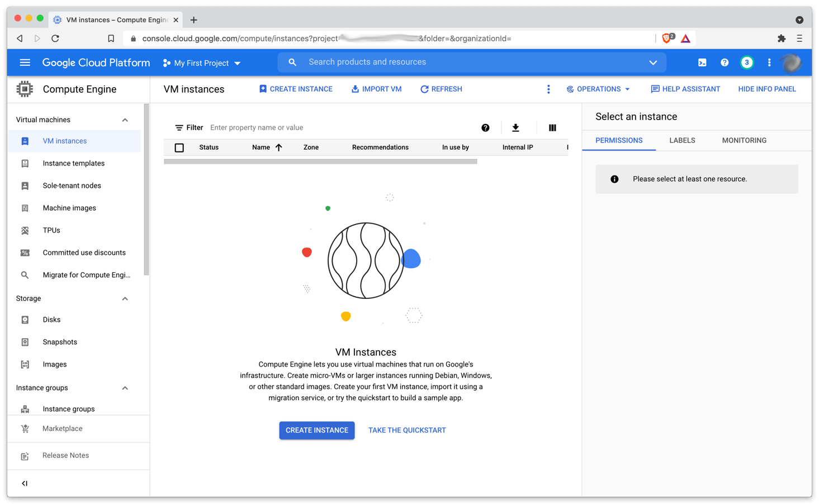The height and width of the screenshot is (504, 819).
Task: Open Marketplace in sidebar
Action: click(x=62, y=429)
